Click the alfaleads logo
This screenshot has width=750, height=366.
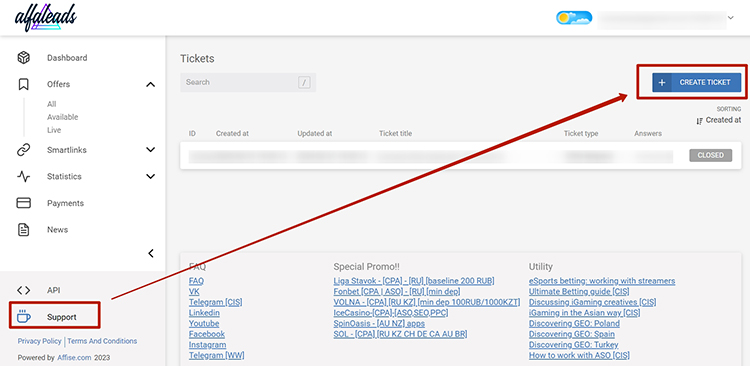45,17
